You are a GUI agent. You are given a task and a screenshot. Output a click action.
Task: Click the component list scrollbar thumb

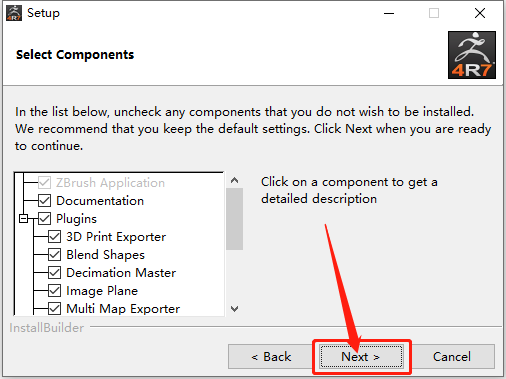[x=234, y=219]
